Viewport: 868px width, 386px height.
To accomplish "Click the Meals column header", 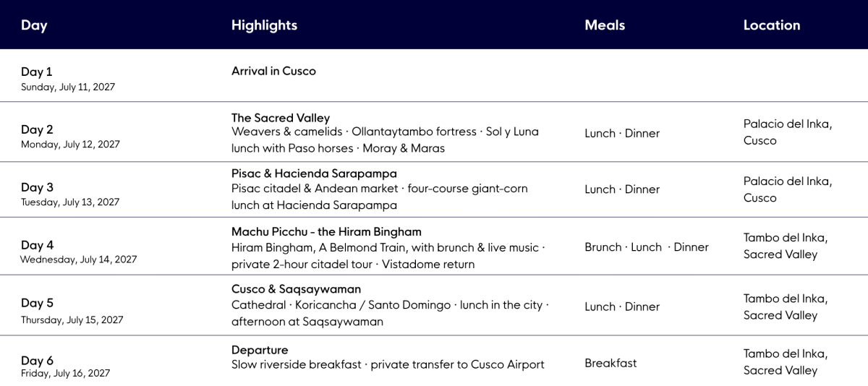I will tap(605, 25).
